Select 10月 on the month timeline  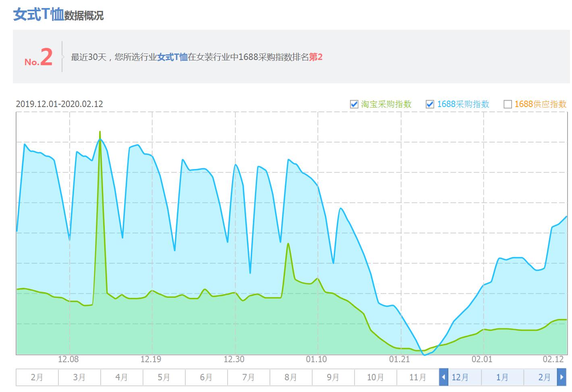[375, 378]
